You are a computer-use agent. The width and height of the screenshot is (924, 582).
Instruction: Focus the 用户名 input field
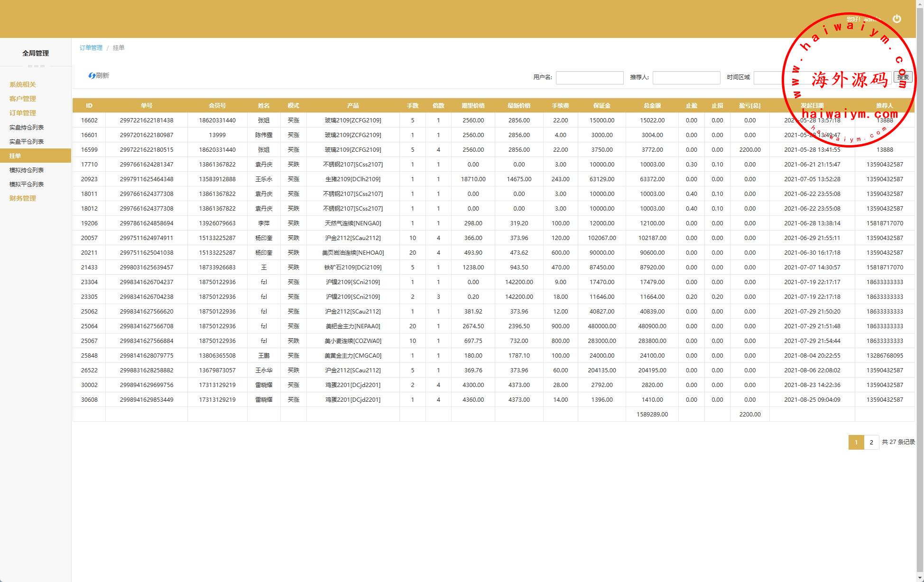pyautogui.click(x=589, y=78)
